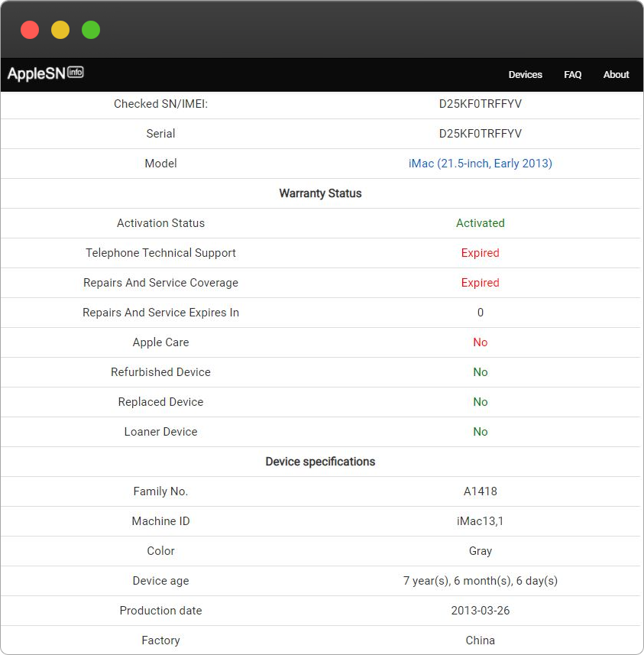Click the AppleSN info logo
Screen dimensions: 644x655
(46, 73)
